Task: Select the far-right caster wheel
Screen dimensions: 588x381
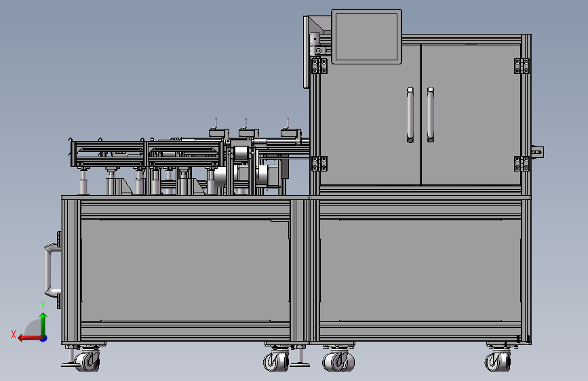Action: 498,361
